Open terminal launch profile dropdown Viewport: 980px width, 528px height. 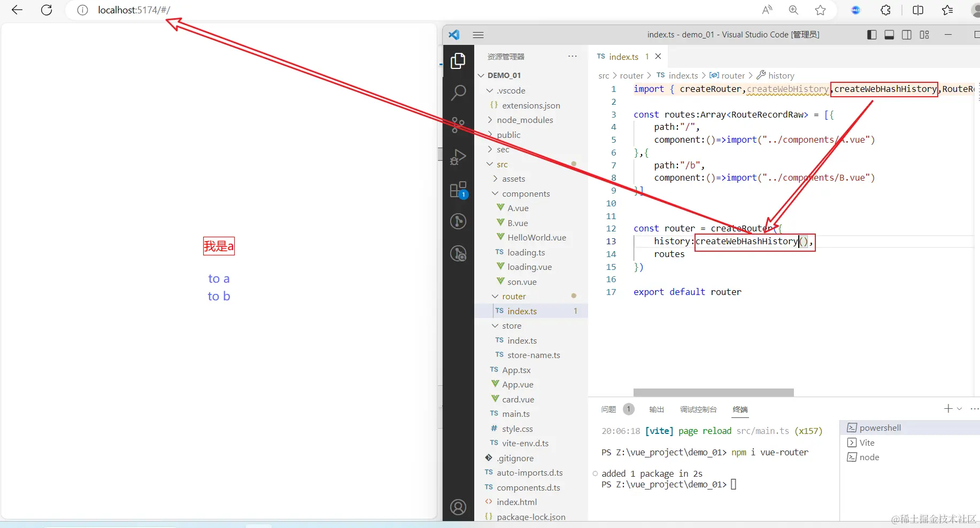coord(960,409)
